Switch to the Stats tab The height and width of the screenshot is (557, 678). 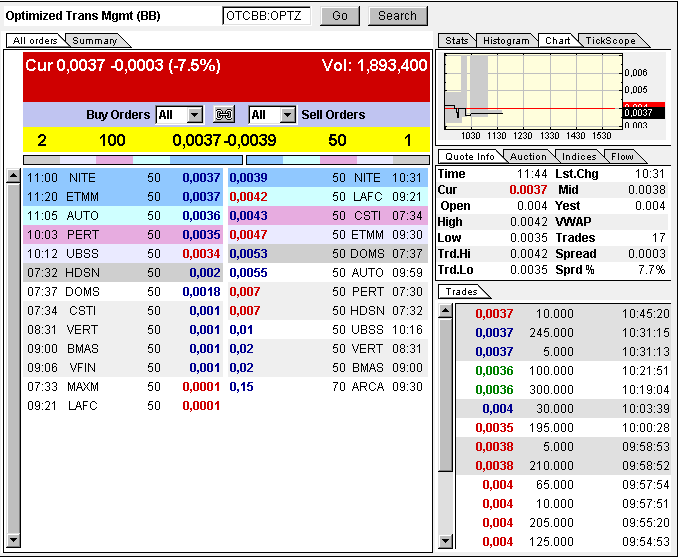click(x=457, y=41)
